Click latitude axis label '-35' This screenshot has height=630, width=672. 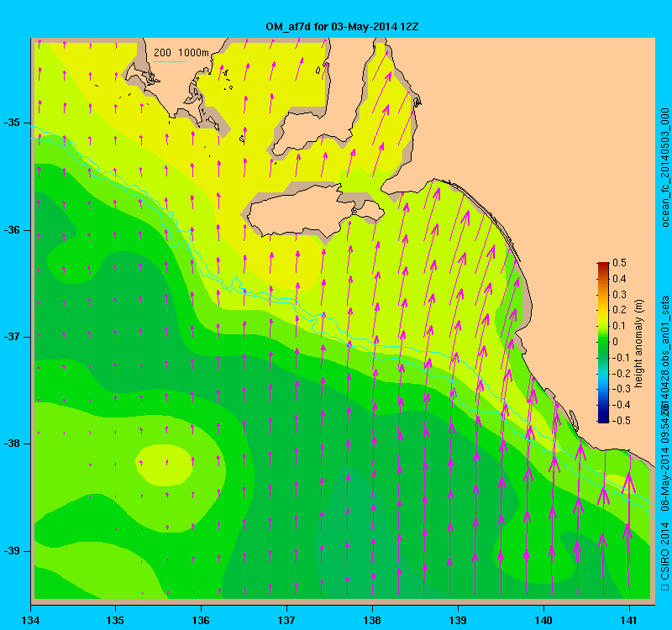tap(12, 123)
